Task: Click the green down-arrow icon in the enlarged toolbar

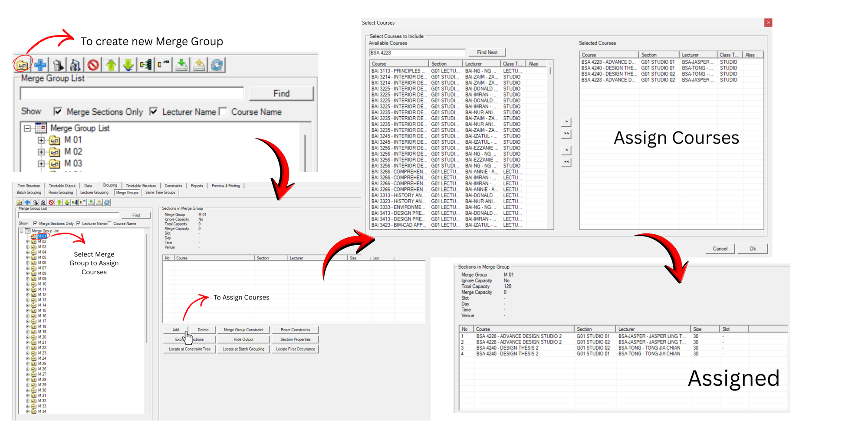Action: click(x=128, y=65)
